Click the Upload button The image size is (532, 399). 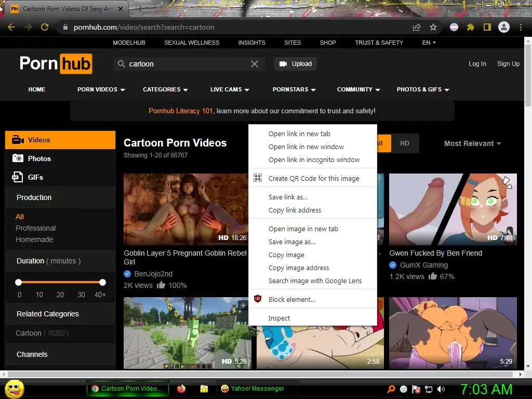pos(296,64)
